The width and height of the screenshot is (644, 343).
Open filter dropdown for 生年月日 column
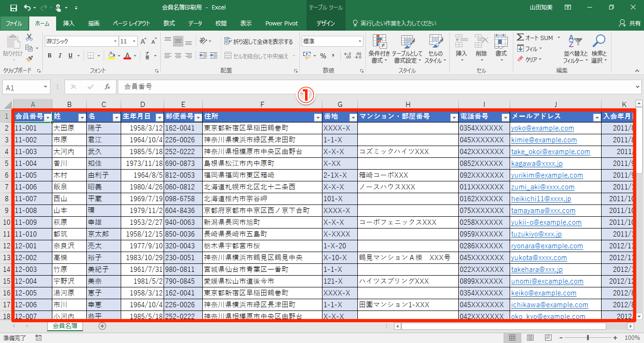coord(159,117)
